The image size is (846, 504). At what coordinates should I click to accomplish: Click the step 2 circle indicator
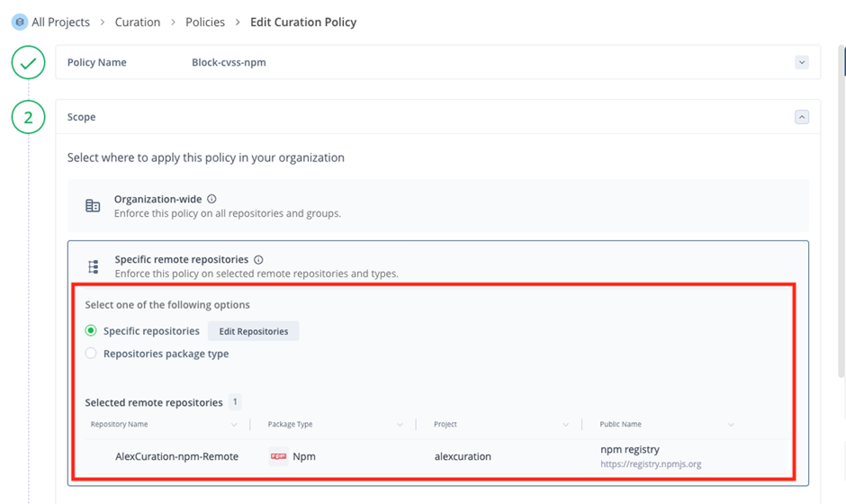point(29,117)
